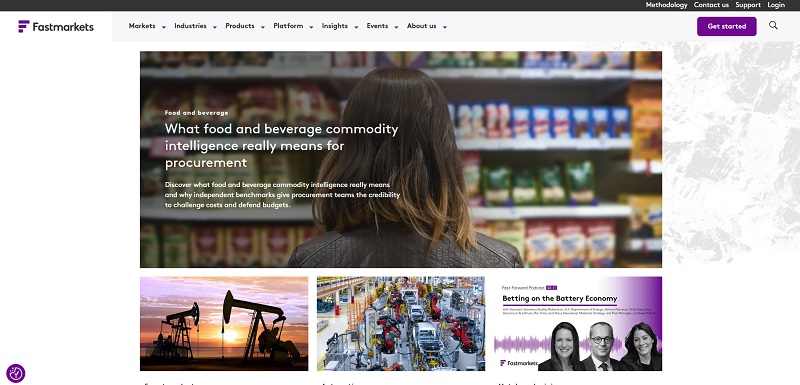Expand the Industries dropdown arrow
The image size is (800, 385).
[x=215, y=27]
